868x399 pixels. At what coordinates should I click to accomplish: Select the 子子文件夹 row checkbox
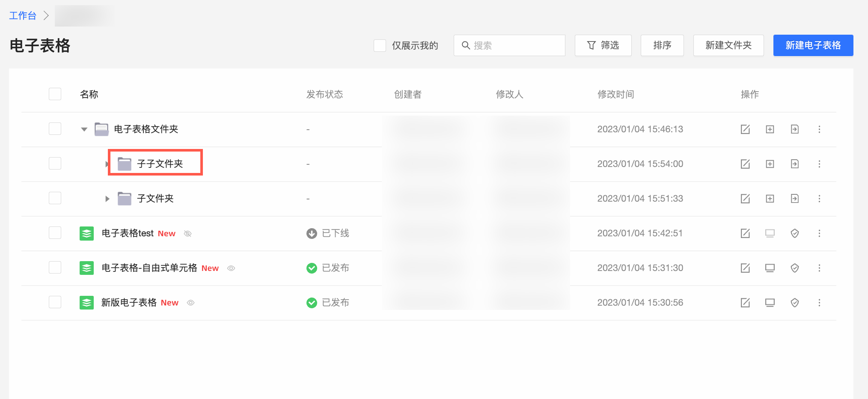55,164
